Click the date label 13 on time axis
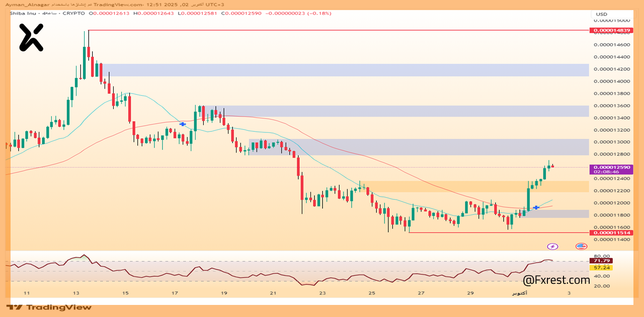The width and height of the screenshot is (644, 317). pos(76,293)
